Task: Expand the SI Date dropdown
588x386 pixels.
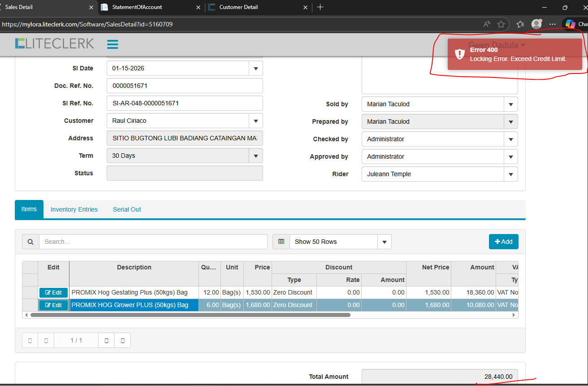Action: click(255, 69)
